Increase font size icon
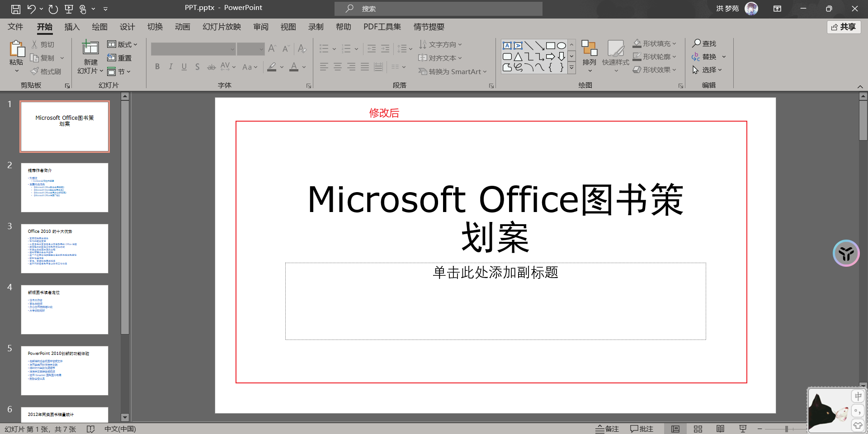Screen dimensions: 868x434 click(x=272, y=48)
